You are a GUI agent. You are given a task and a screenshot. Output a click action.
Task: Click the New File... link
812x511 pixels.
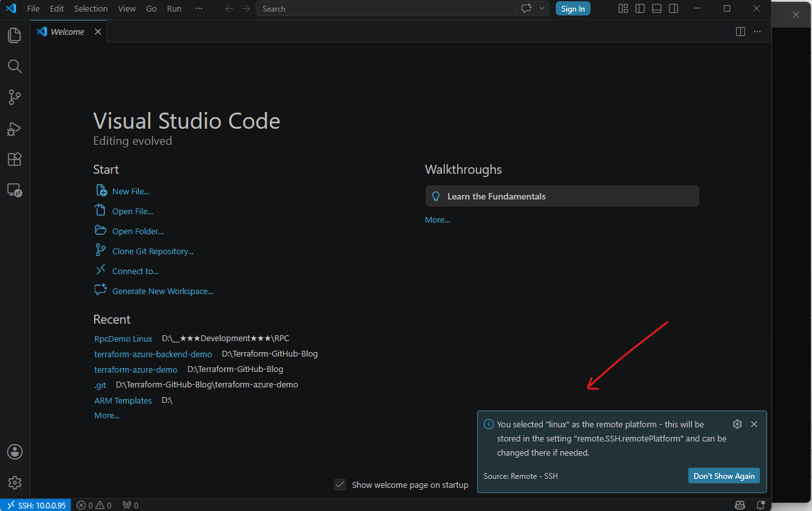131,191
